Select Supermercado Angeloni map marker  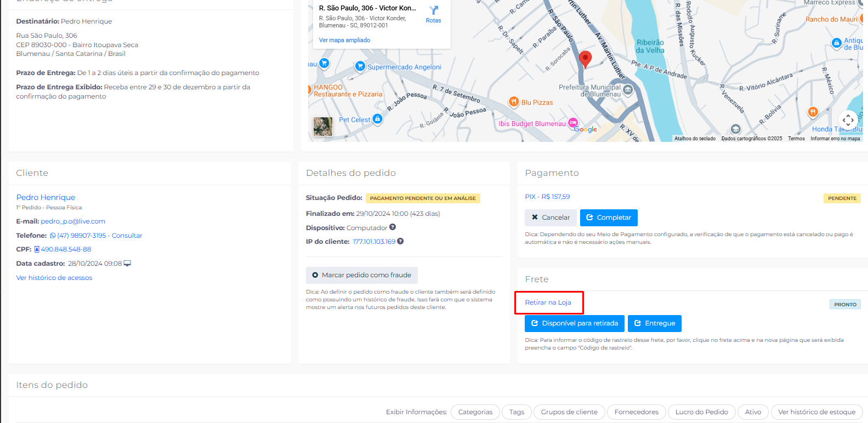[x=360, y=66]
